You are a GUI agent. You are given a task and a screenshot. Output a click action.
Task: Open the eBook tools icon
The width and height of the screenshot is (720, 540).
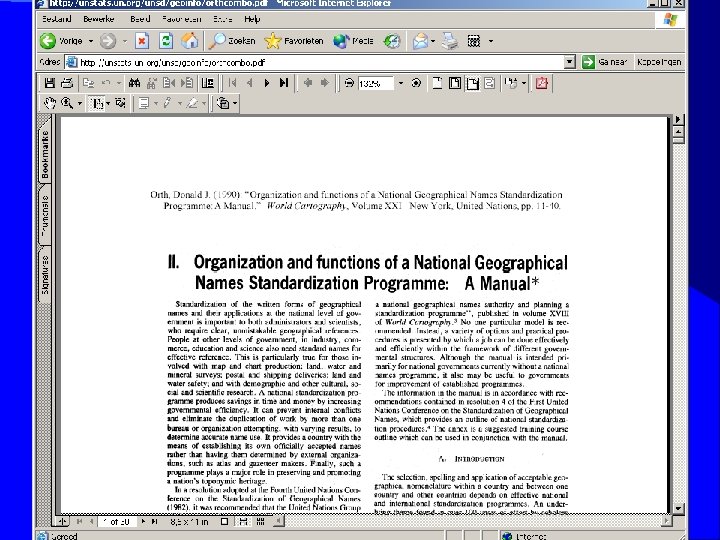pyautogui.click(x=223, y=103)
